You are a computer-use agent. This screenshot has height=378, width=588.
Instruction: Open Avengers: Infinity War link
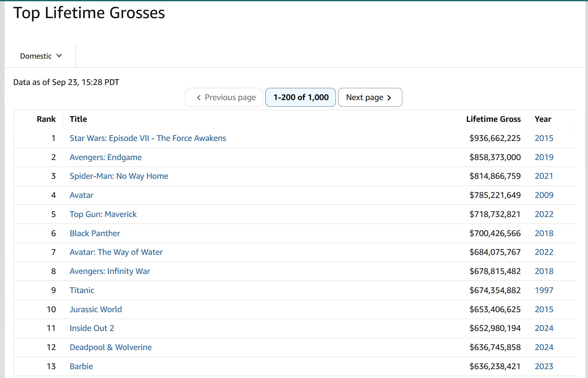click(x=110, y=271)
